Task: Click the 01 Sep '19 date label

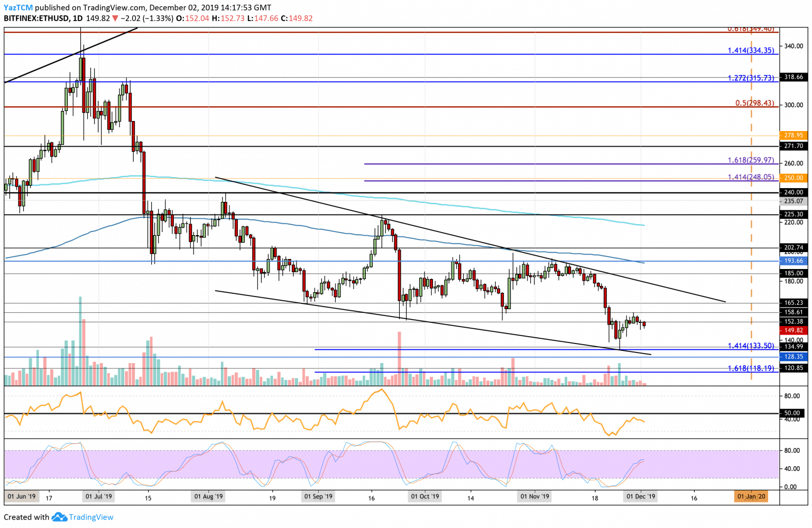Action: pyautogui.click(x=318, y=497)
